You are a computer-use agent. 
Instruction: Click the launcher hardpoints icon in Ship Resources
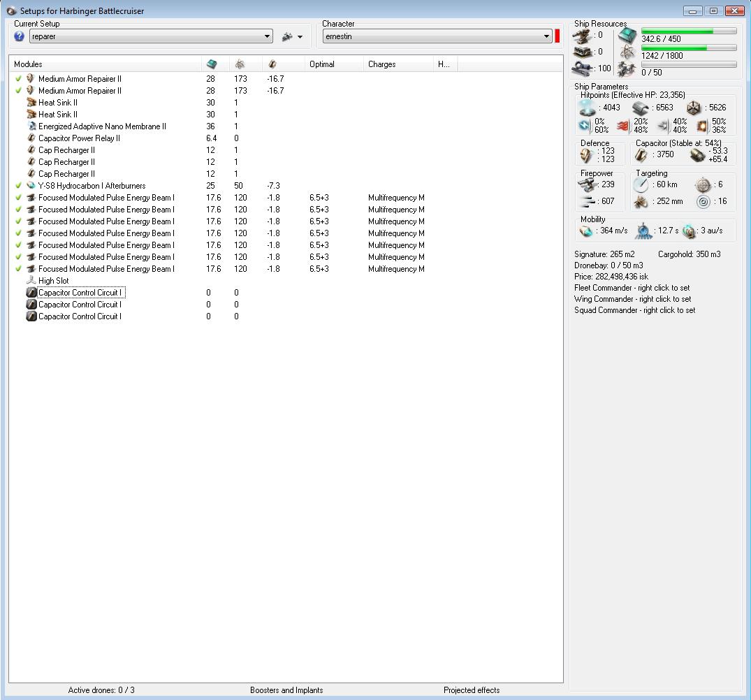point(583,52)
